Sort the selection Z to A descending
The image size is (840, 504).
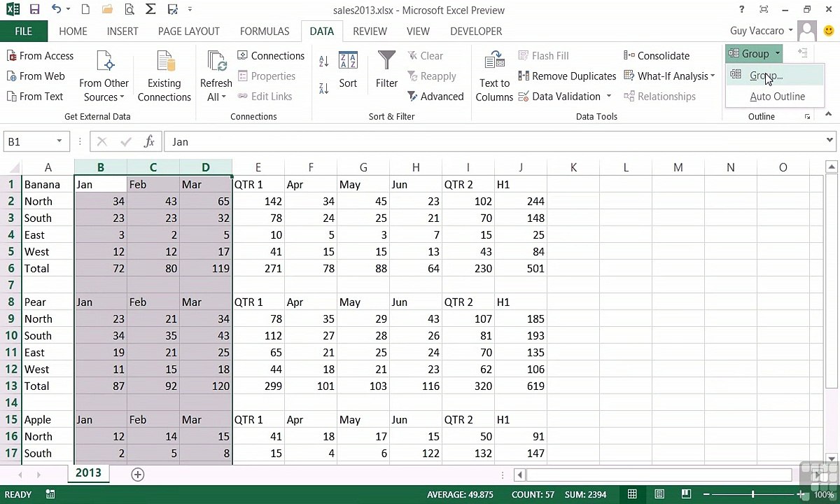(323, 88)
